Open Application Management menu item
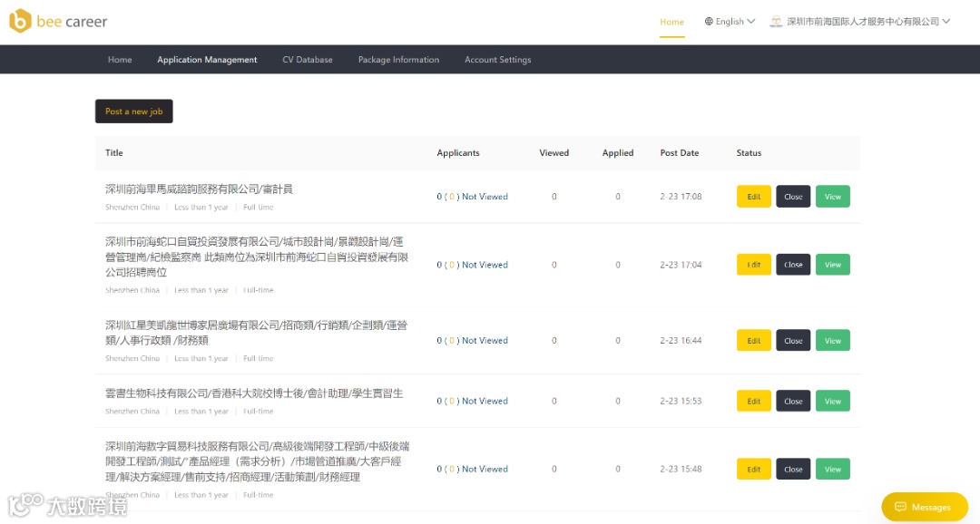This screenshot has width=980, height=524. [207, 59]
